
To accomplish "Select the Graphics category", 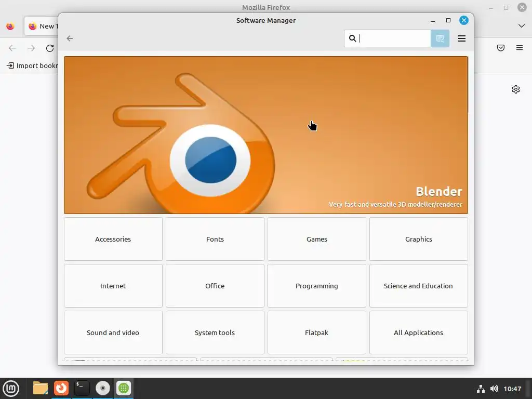I will tap(418, 239).
